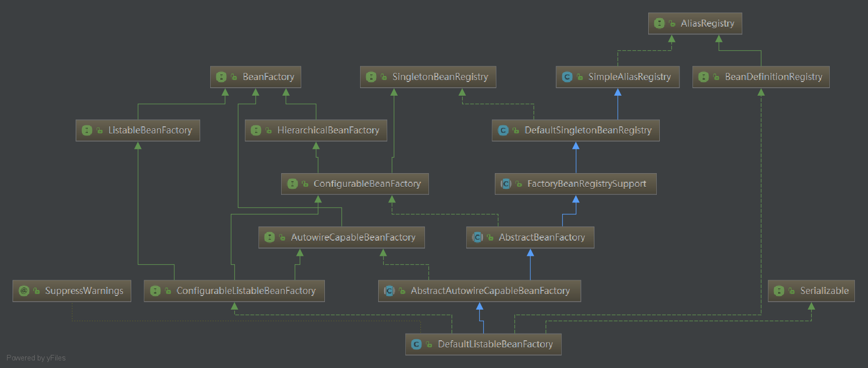Screen dimensions: 868x368
Task: Click the interface icon on the BeanDefinitionRegistry node
Action: pyautogui.click(x=704, y=77)
